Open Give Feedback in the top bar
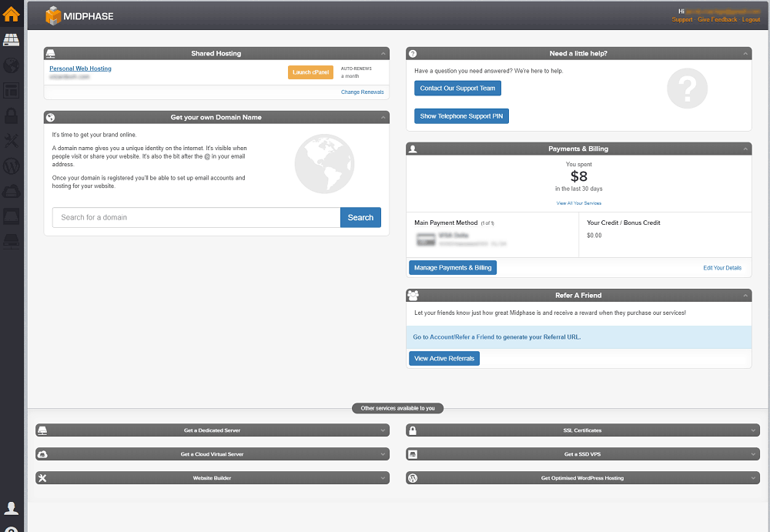Image resolution: width=770 pixels, height=532 pixels. point(718,20)
